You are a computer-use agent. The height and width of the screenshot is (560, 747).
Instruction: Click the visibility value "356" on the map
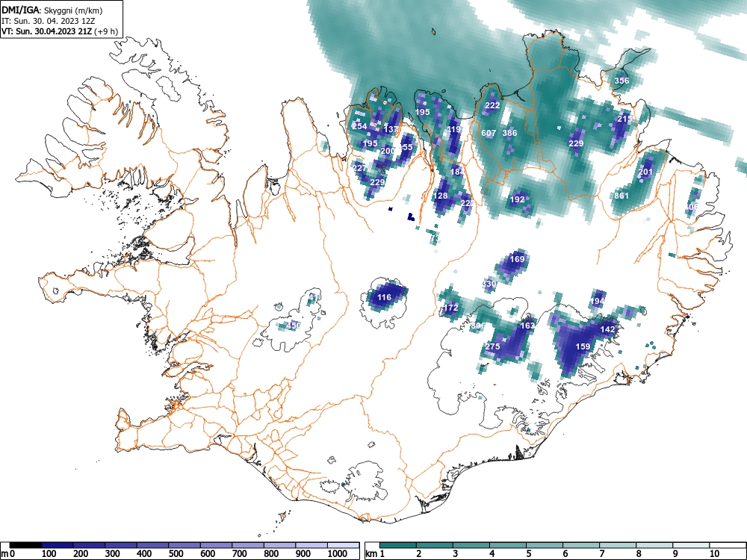(x=622, y=81)
